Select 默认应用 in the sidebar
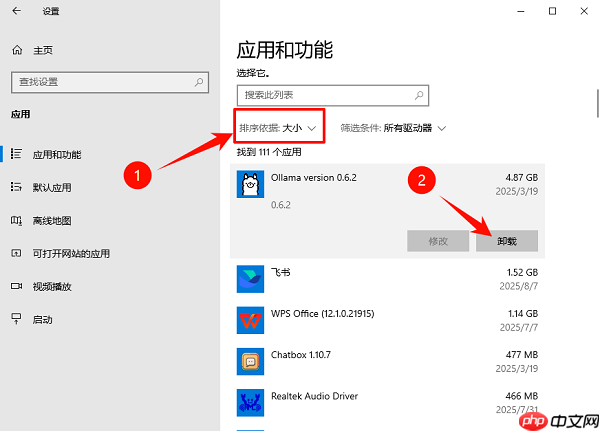The image size is (600, 431). pos(52,188)
